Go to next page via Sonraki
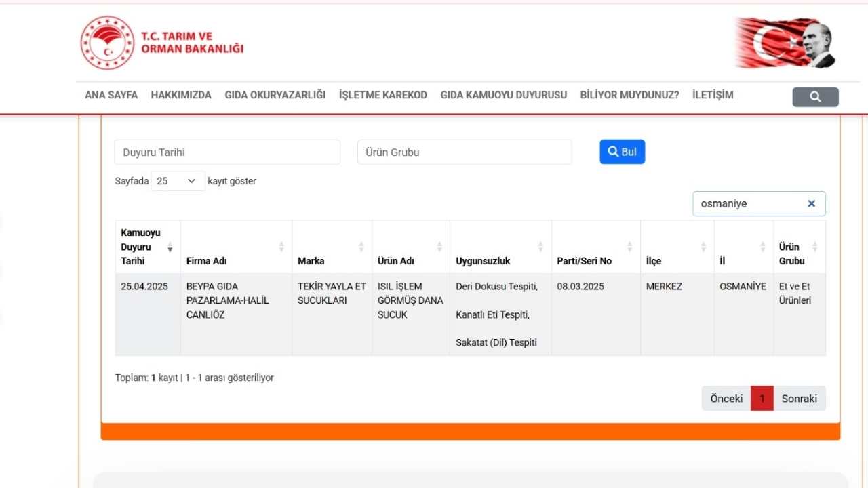This screenshot has width=868, height=488. [x=800, y=399]
